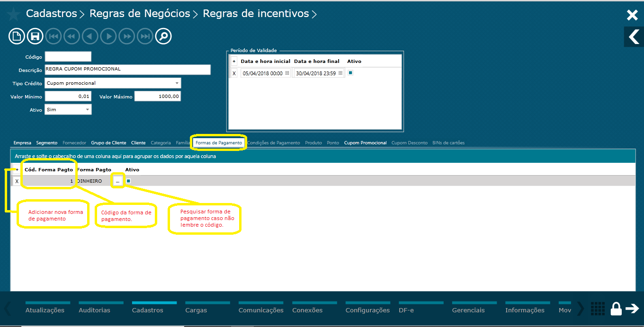Create a new record via document icon

(16, 36)
